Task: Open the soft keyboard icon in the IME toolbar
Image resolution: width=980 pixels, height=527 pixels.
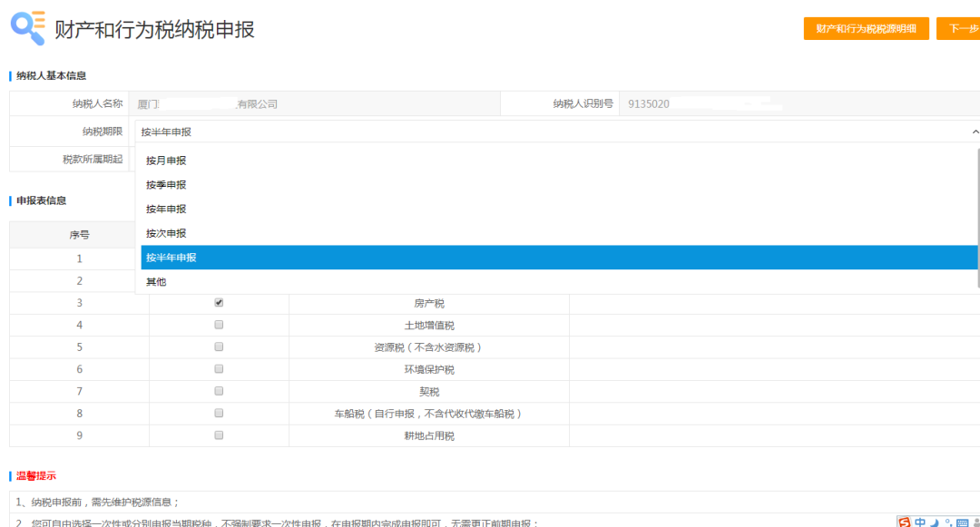Action: [x=961, y=522]
